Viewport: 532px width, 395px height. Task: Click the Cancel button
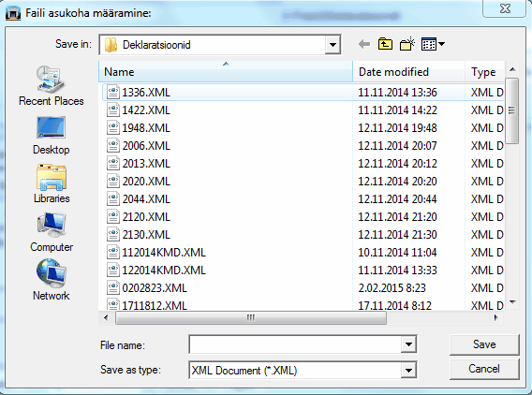click(484, 369)
